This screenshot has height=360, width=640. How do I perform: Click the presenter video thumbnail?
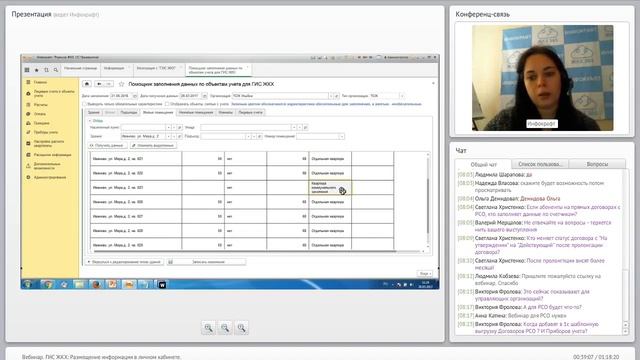[x=542, y=78]
